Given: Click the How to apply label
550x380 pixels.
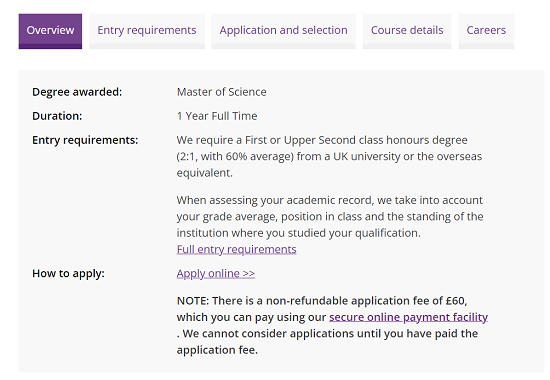Looking at the screenshot, I should pos(68,273).
